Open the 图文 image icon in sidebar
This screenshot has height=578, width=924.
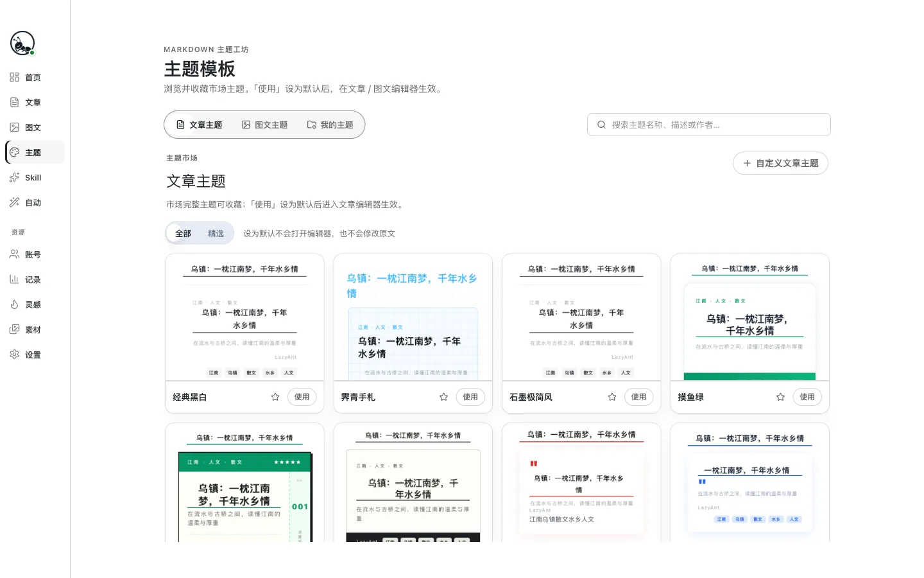pyautogui.click(x=14, y=127)
